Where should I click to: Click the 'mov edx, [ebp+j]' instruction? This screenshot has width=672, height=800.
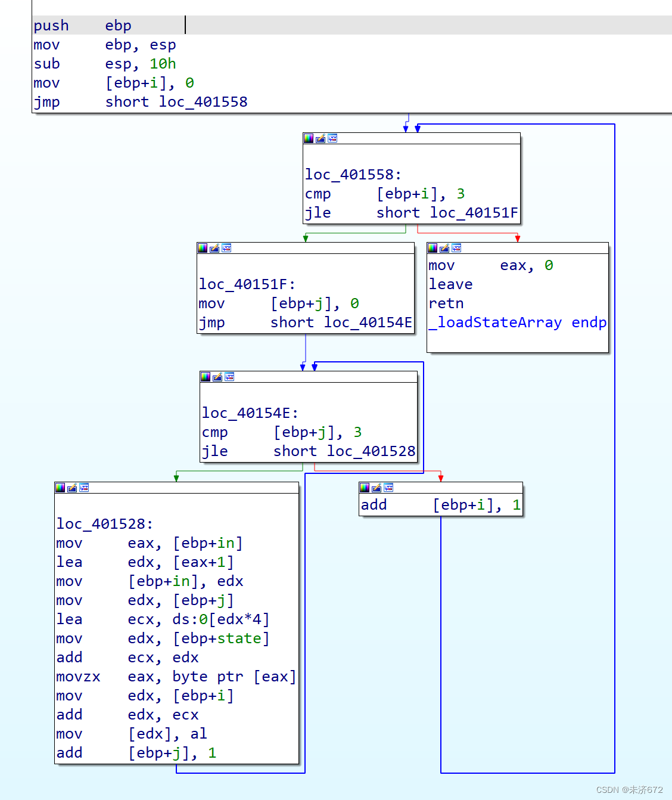pos(145,600)
